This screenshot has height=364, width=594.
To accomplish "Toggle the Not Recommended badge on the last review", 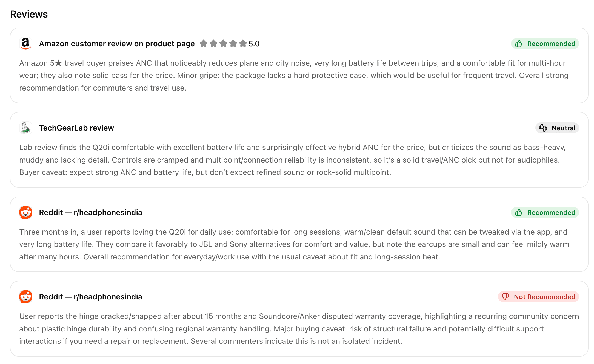I will click(x=538, y=297).
